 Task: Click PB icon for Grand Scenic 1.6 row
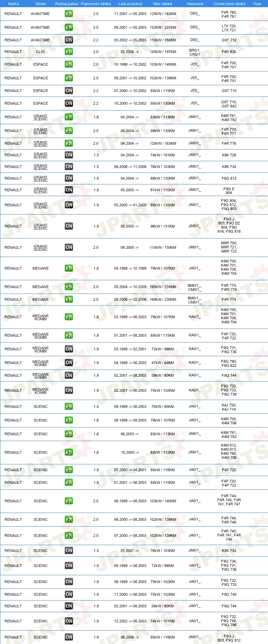[69, 117]
